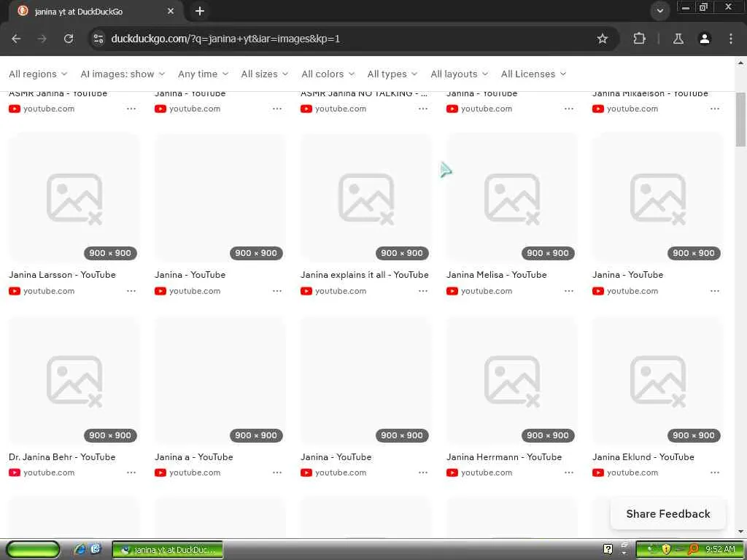
Task: Open the All types filter dropdown
Action: pyautogui.click(x=392, y=74)
